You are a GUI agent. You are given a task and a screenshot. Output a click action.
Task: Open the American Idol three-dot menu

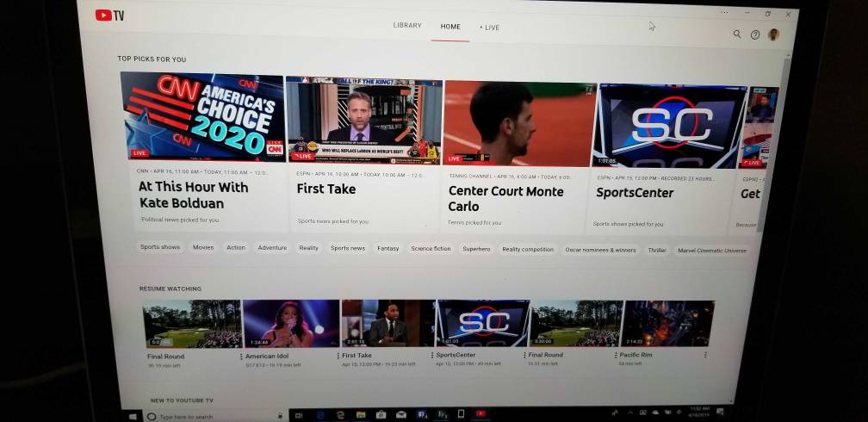337,356
